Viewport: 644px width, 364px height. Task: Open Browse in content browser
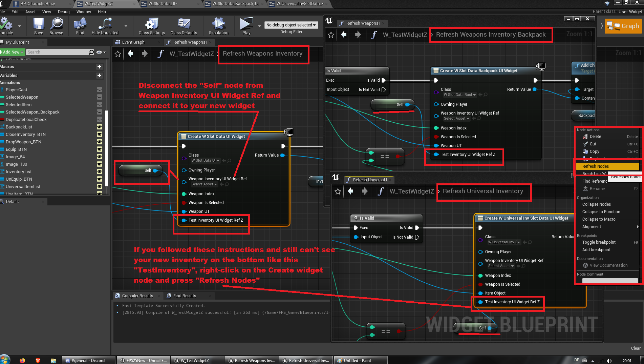tap(56, 26)
